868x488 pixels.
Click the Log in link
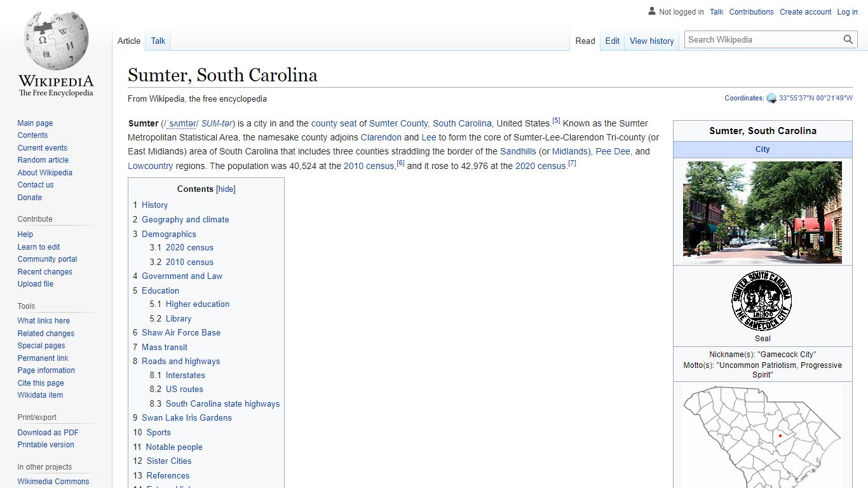(848, 12)
